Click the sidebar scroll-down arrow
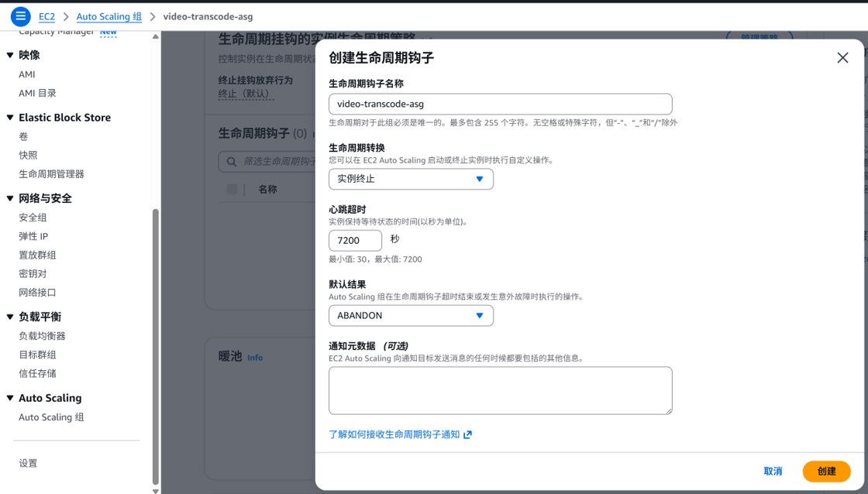Image resolution: width=868 pixels, height=494 pixels. [156, 490]
